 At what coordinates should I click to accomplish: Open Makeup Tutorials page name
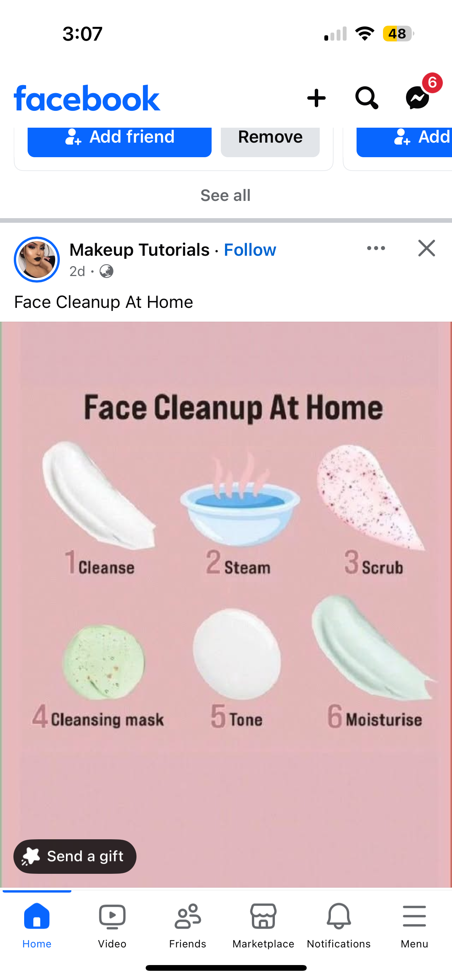click(140, 250)
